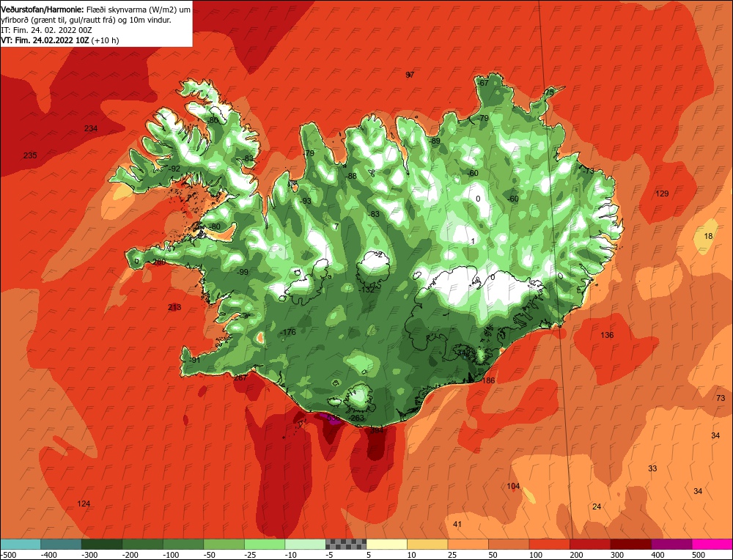733x560 pixels.
Task: Click the value -93 in northwest Iceland
Action: (305, 201)
